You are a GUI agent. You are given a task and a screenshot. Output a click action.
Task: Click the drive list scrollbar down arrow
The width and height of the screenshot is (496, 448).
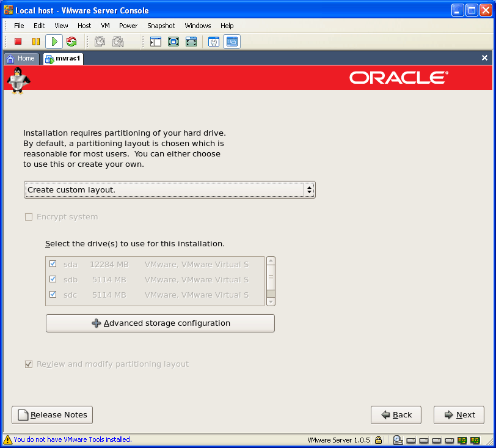click(271, 301)
